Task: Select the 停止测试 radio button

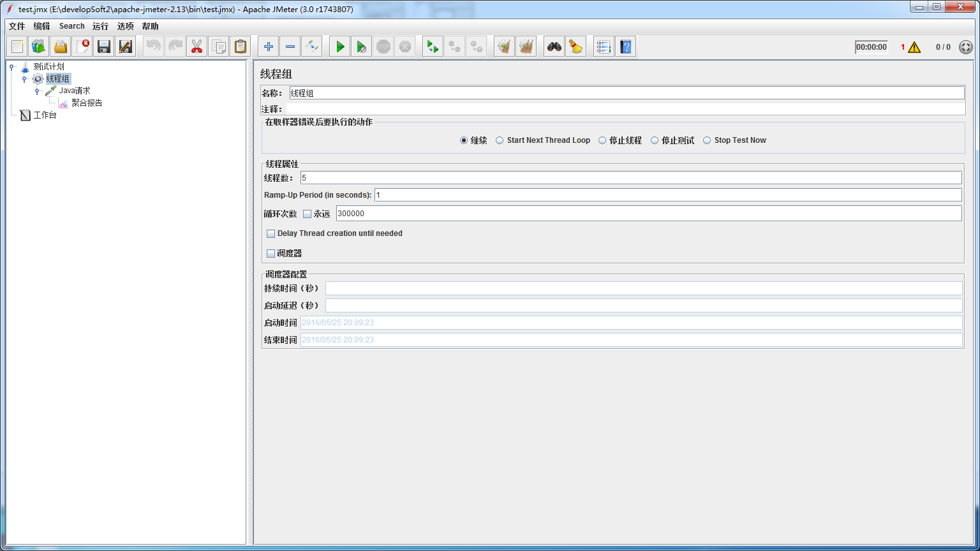Action: click(655, 140)
